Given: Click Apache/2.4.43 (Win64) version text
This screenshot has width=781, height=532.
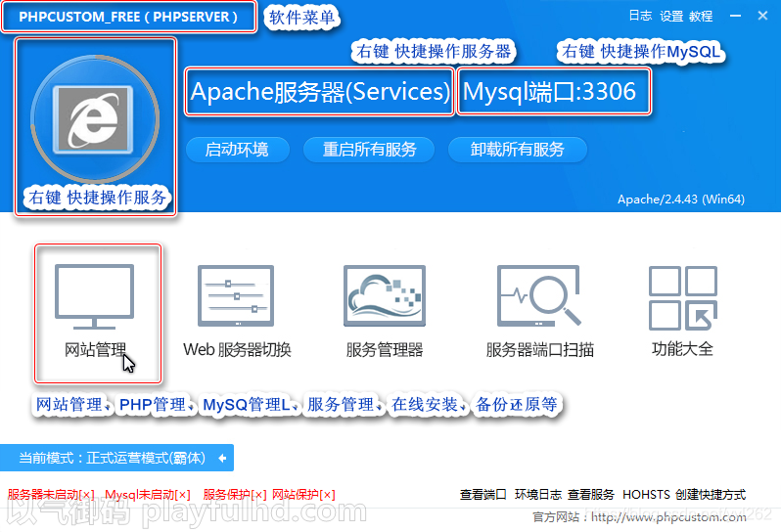Looking at the screenshot, I should coord(681,199).
